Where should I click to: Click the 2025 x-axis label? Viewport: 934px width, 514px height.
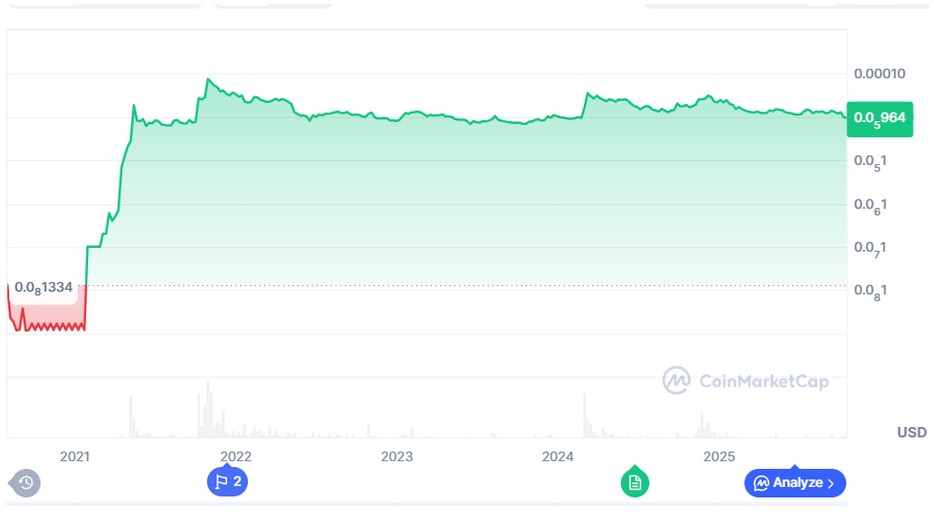coord(718,457)
